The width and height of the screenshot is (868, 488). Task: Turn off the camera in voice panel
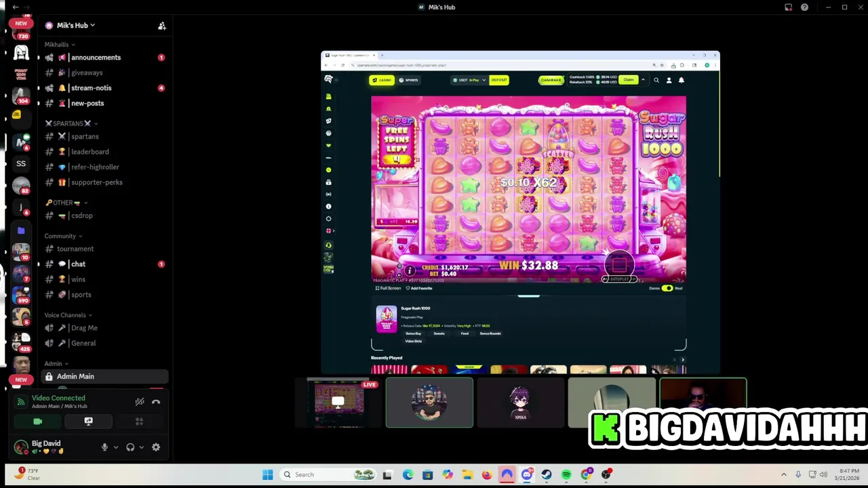pyautogui.click(x=38, y=422)
